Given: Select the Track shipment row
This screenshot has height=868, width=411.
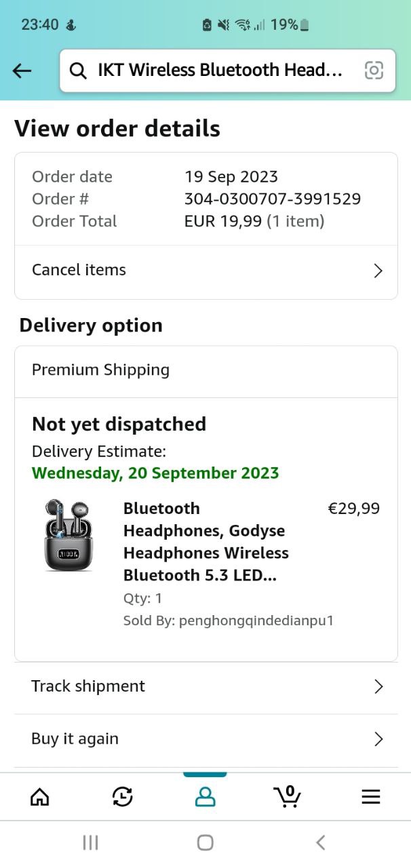Looking at the screenshot, I should pyautogui.click(x=88, y=686).
